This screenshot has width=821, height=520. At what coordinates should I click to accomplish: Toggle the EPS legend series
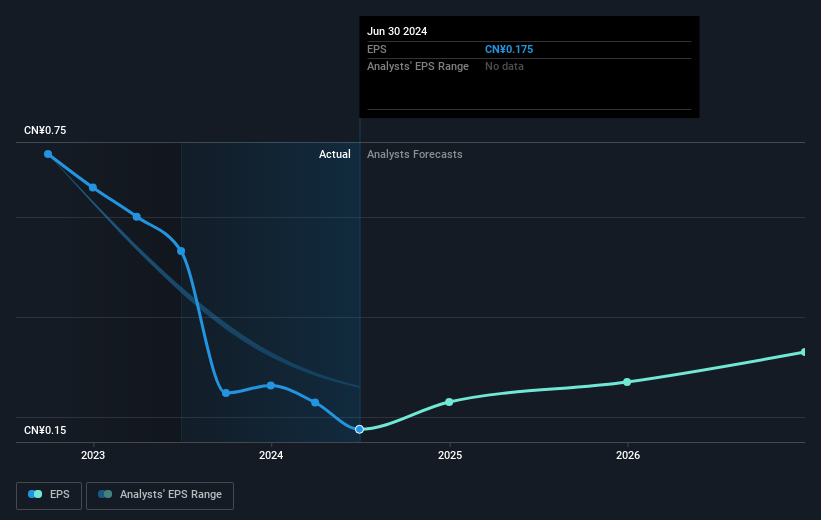pyautogui.click(x=49, y=495)
